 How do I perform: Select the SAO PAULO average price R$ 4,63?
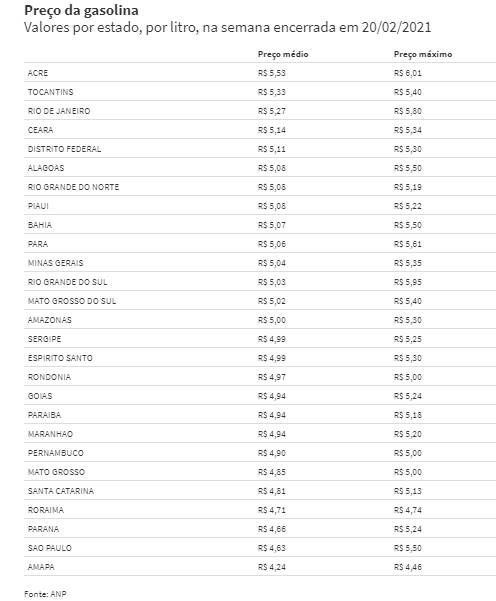click(272, 548)
